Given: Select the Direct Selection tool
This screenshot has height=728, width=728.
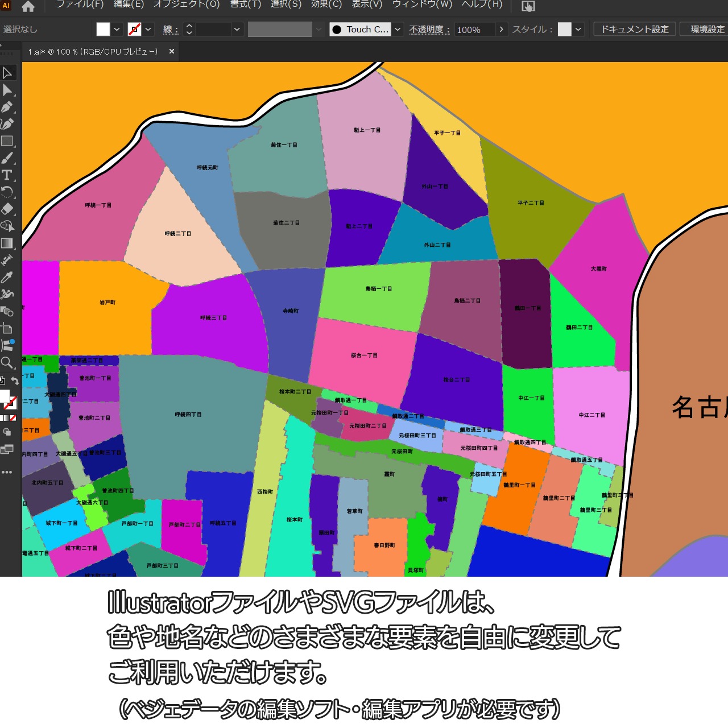Looking at the screenshot, I should (7, 90).
